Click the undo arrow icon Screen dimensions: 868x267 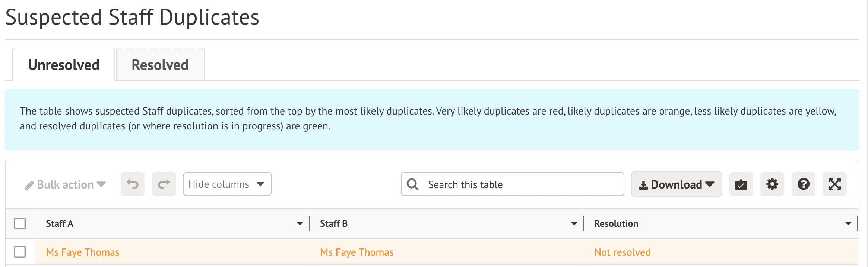pos(132,184)
